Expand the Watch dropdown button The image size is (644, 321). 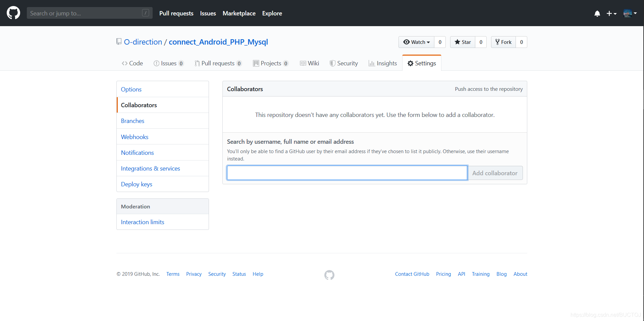tap(416, 42)
